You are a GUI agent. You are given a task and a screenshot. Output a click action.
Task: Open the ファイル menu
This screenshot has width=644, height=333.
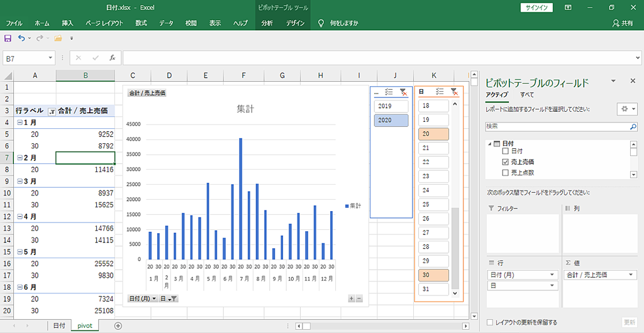[14, 23]
